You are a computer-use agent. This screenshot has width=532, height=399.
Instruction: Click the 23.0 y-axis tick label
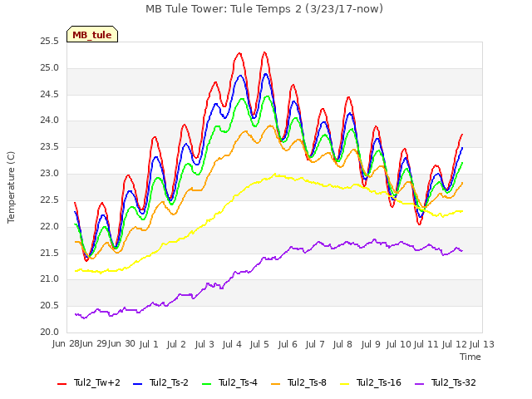(x=50, y=174)
